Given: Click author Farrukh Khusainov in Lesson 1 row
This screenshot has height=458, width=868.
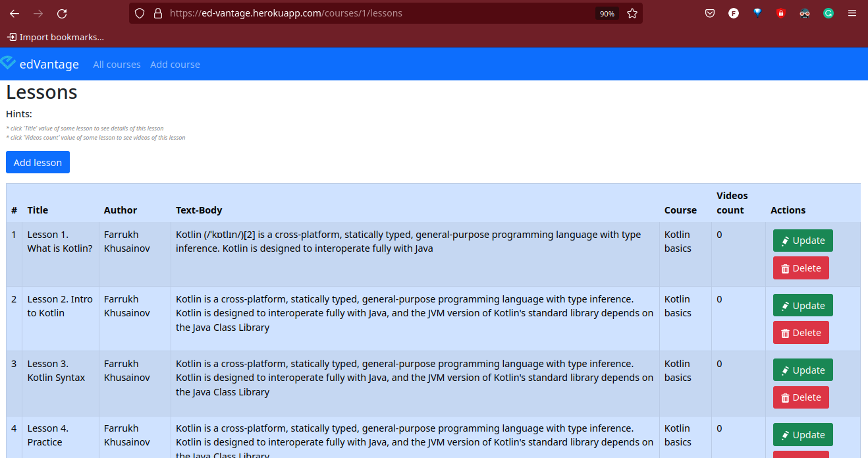Looking at the screenshot, I should point(127,241).
